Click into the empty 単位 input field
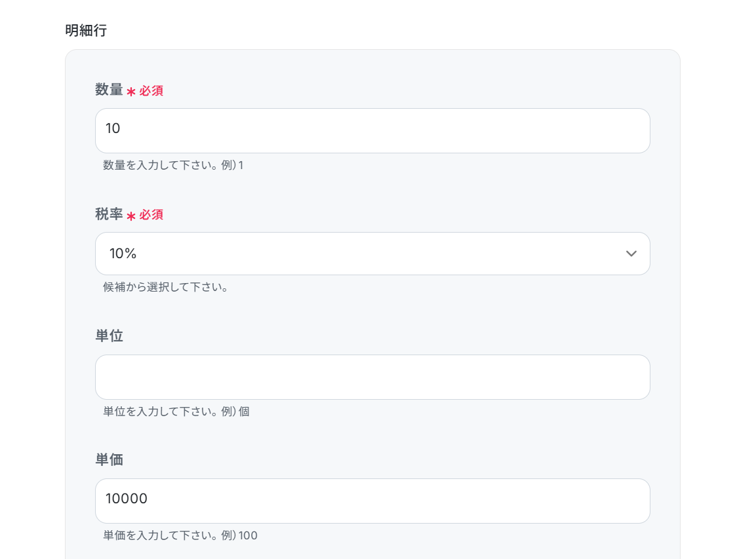Image resolution: width=756 pixels, height=559 pixels. (372, 377)
